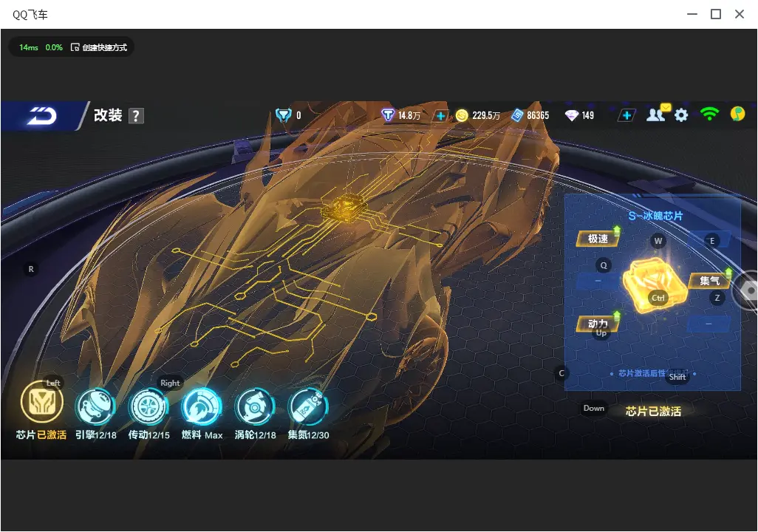Click the green Wi-Fi signal icon
The height and width of the screenshot is (532, 758).
point(709,114)
